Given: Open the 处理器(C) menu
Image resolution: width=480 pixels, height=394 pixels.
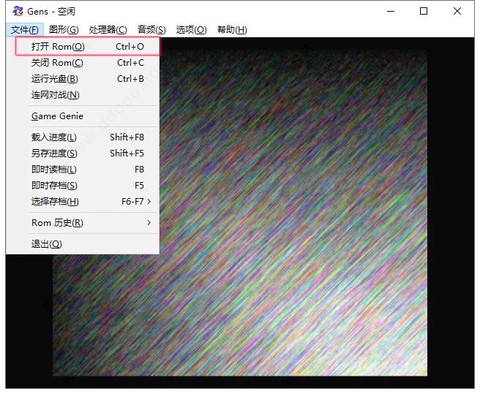Looking at the screenshot, I should pyautogui.click(x=108, y=30).
